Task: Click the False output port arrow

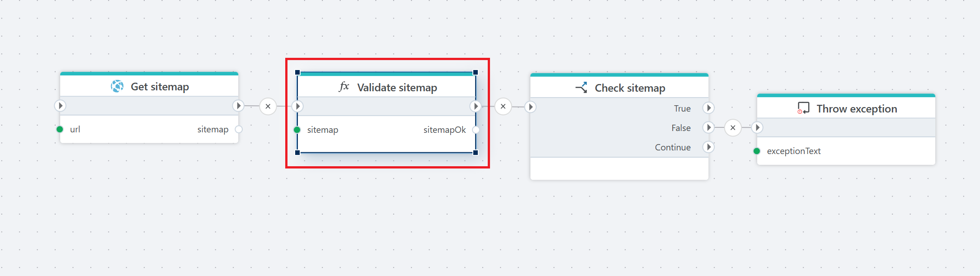Action: point(708,128)
